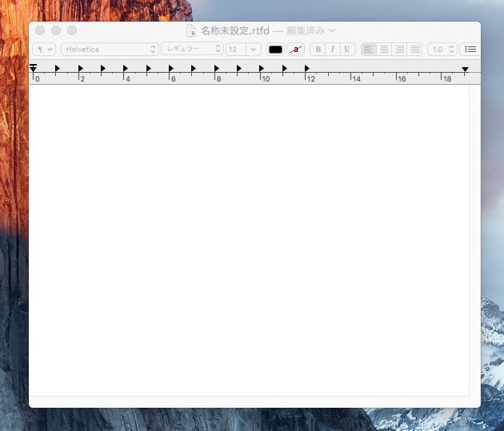This screenshot has width=504, height=431.
Task: Select the right margin marker on ruler
Action: (465, 70)
